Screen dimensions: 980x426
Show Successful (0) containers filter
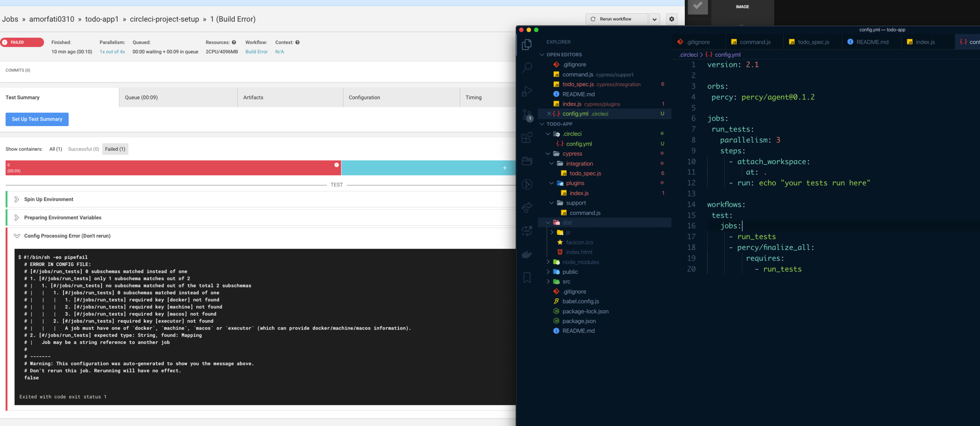click(83, 149)
